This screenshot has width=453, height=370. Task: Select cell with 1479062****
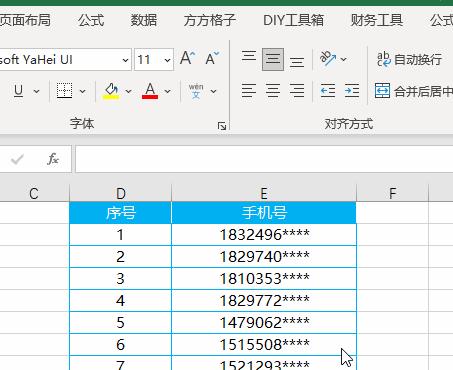pyautogui.click(x=264, y=323)
